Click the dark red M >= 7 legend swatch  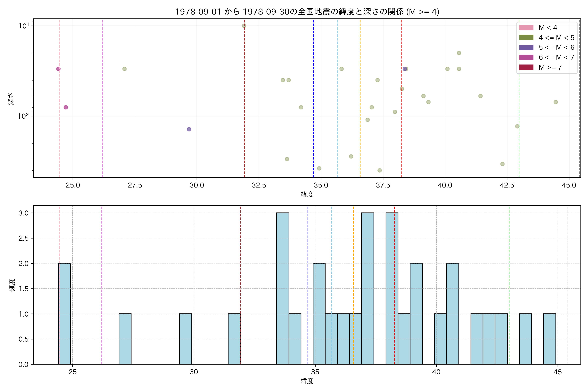(x=526, y=67)
